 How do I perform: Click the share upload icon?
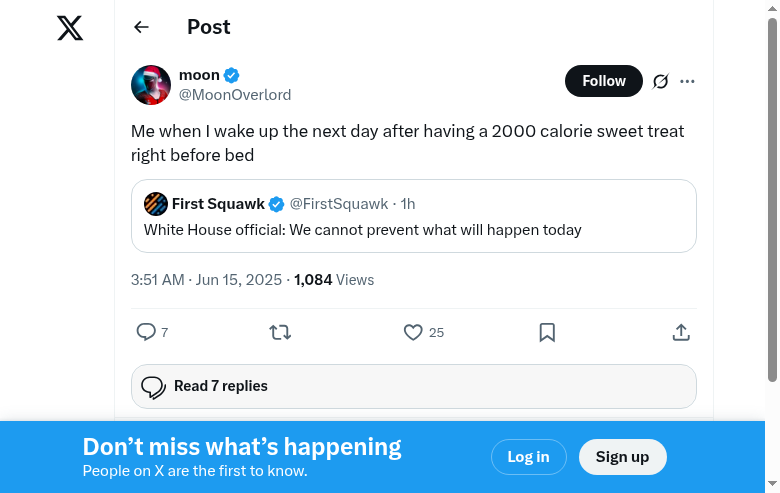pyautogui.click(x=680, y=332)
